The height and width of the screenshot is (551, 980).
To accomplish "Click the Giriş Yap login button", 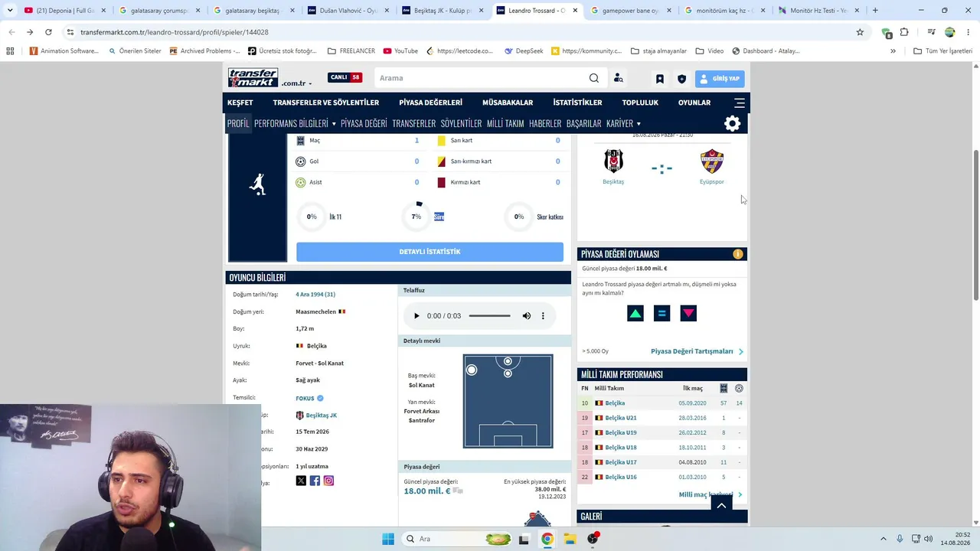I will pos(720,79).
